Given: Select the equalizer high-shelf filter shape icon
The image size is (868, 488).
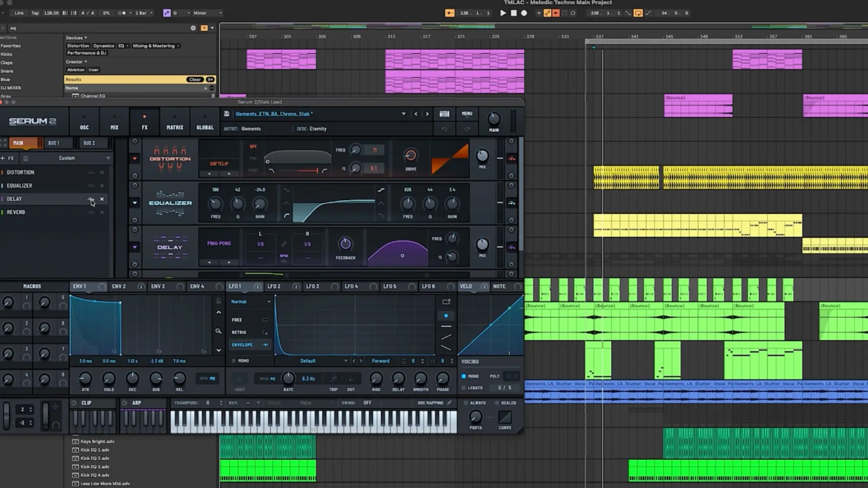Looking at the screenshot, I should coord(381,190).
